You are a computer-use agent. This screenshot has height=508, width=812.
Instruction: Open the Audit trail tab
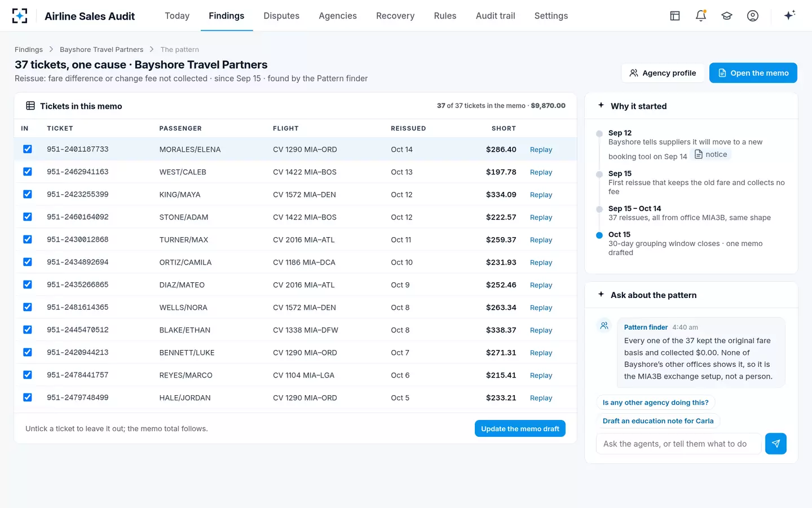(496, 16)
